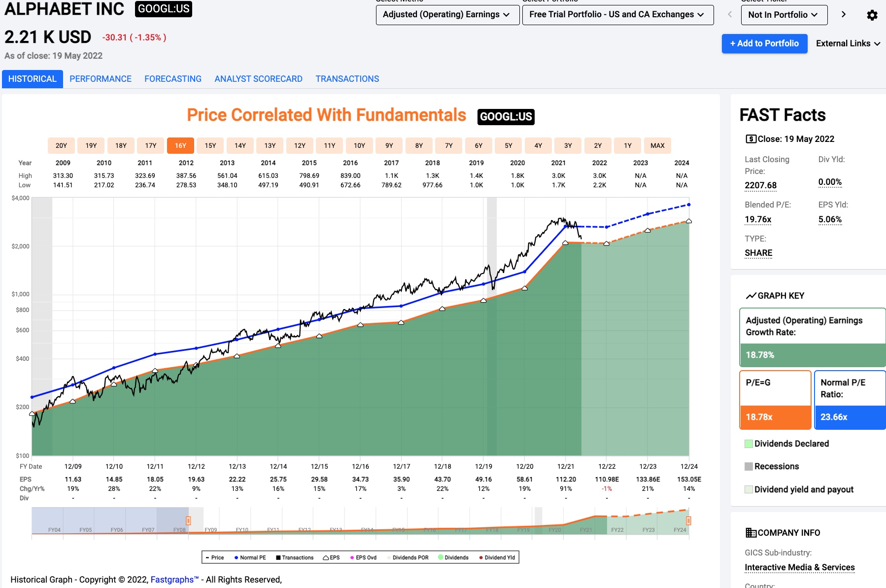886x588 pixels.
Task: Open Free Trial Portfolio exchange dropdown
Action: pos(618,15)
